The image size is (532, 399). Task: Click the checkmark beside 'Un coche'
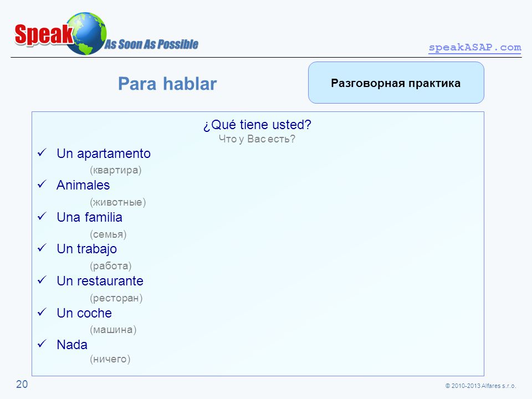tap(42, 312)
